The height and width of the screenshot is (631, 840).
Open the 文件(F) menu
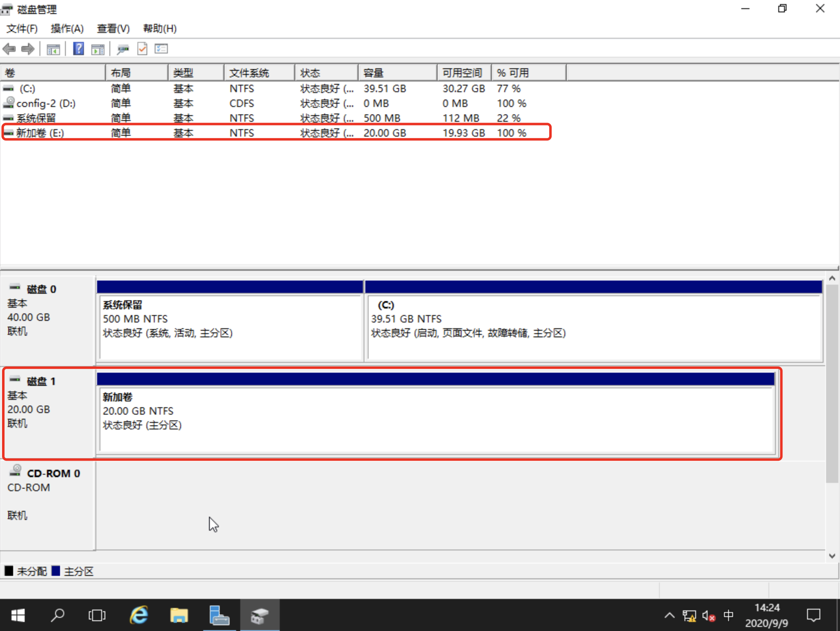[22, 28]
